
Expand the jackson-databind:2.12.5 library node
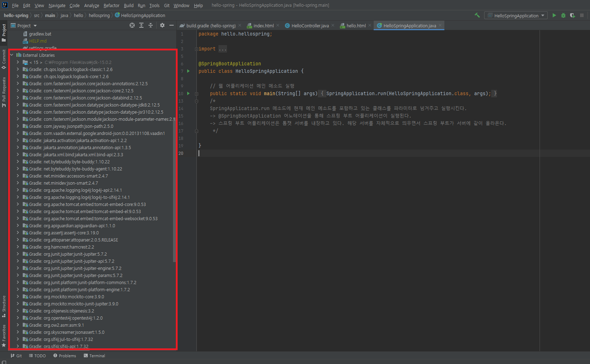pos(18,98)
